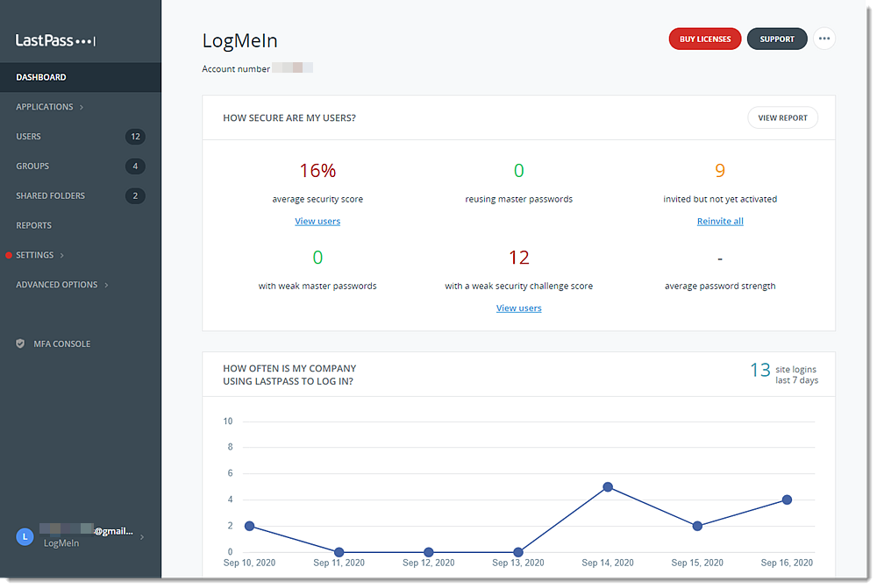Click the 'How secure are my users?' heading
Image resolution: width=877 pixels, height=588 pixels.
point(289,118)
